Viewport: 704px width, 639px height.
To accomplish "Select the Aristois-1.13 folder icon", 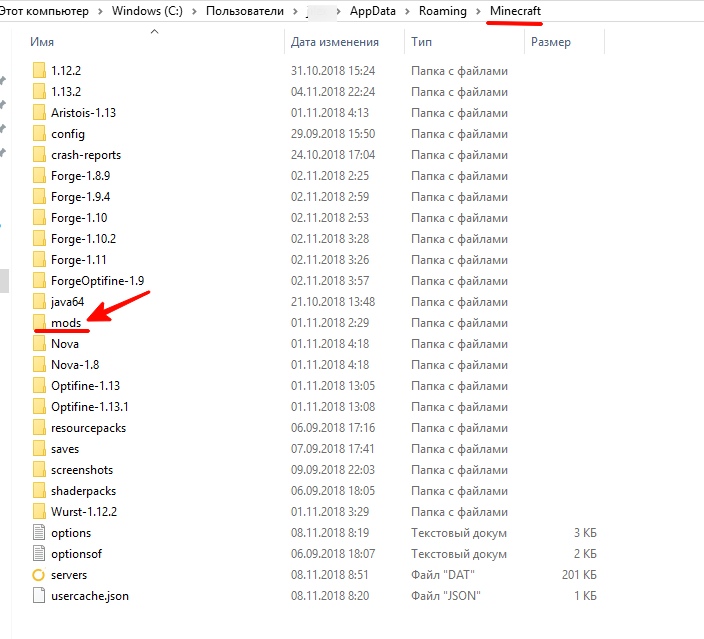I will [x=39, y=113].
